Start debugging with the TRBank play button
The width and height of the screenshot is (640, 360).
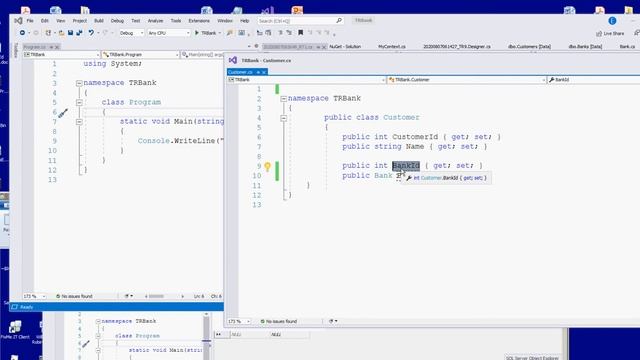coord(205,33)
